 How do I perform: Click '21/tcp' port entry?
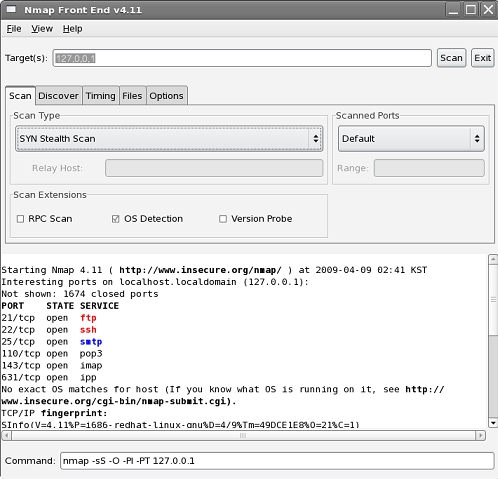click(x=18, y=318)
